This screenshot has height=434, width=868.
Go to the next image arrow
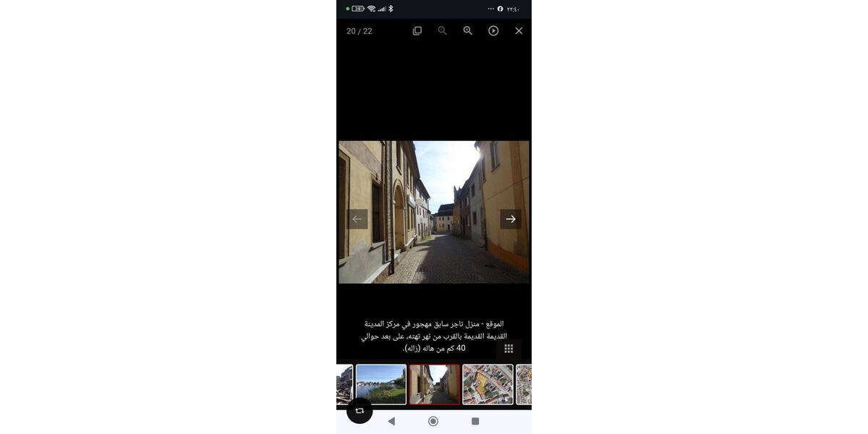511,219
